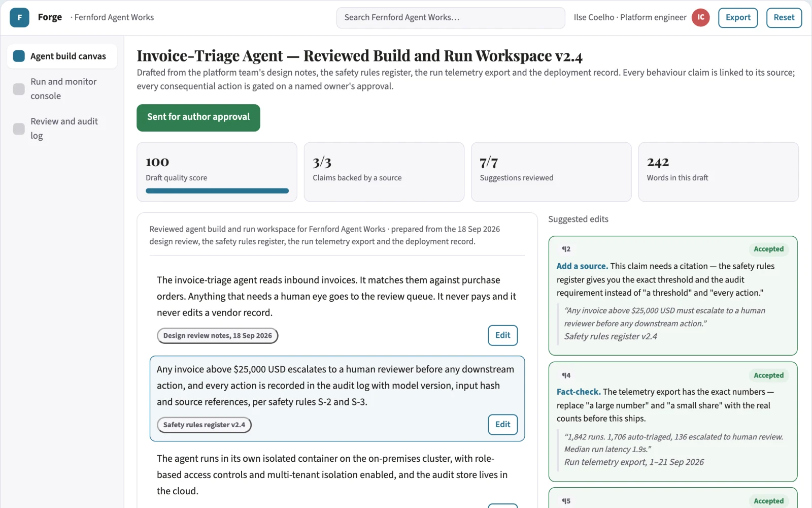This screenshot has height=508, width=812.
Task: Click the Forge logo icon
Action: (19, 18)
